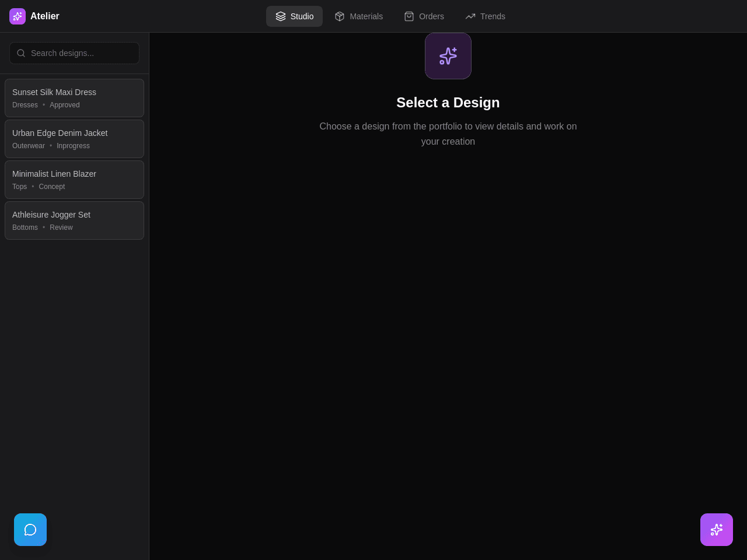The image size is (747, 560).
Task: Click the Trends arrow icon
Action: click(470, 16)
